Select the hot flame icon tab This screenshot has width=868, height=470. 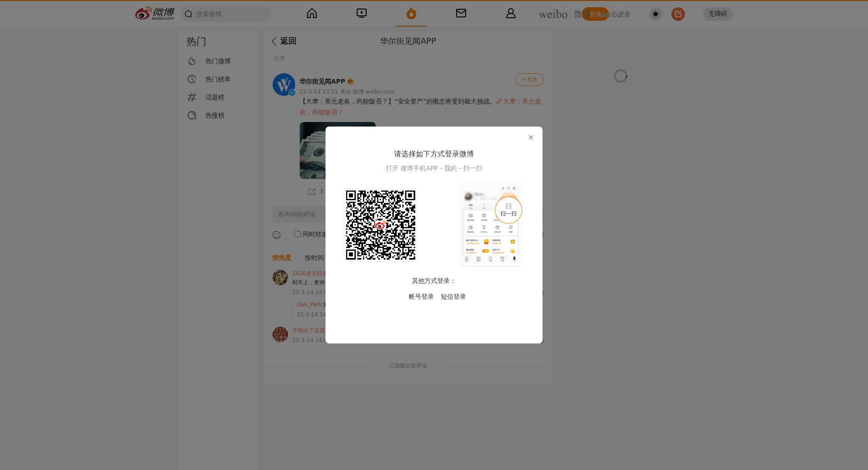[x=411, y=14]
